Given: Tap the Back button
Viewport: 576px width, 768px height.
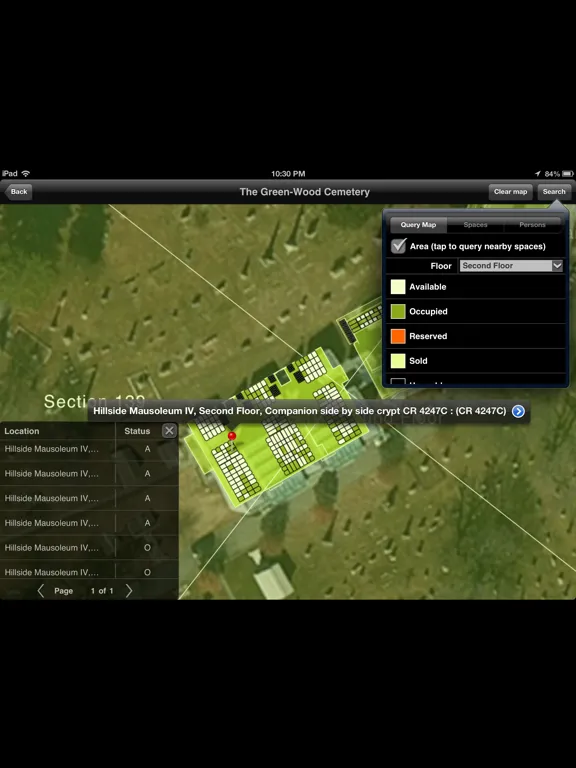Looking at the screenshot, I should [x=19, y=192].
